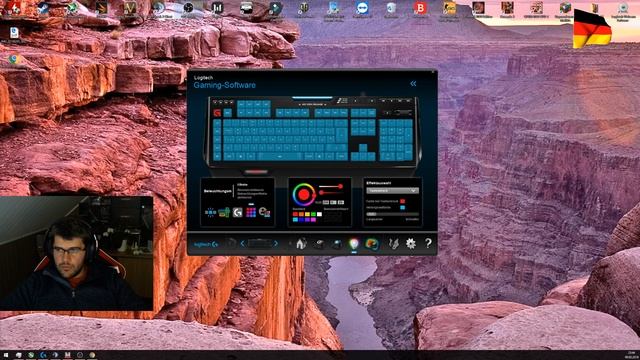Click the effect speed slider bar
640x360 pixels.
click(393, 214)
